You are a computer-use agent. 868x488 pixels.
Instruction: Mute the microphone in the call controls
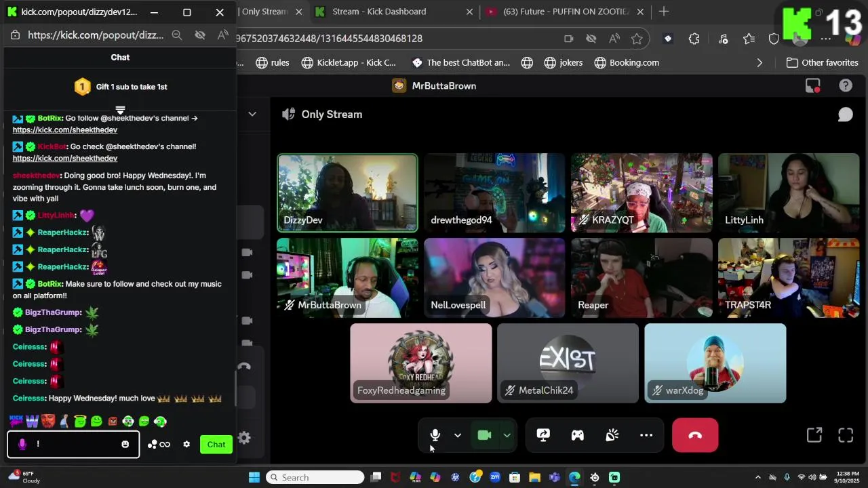click(435, 435)
